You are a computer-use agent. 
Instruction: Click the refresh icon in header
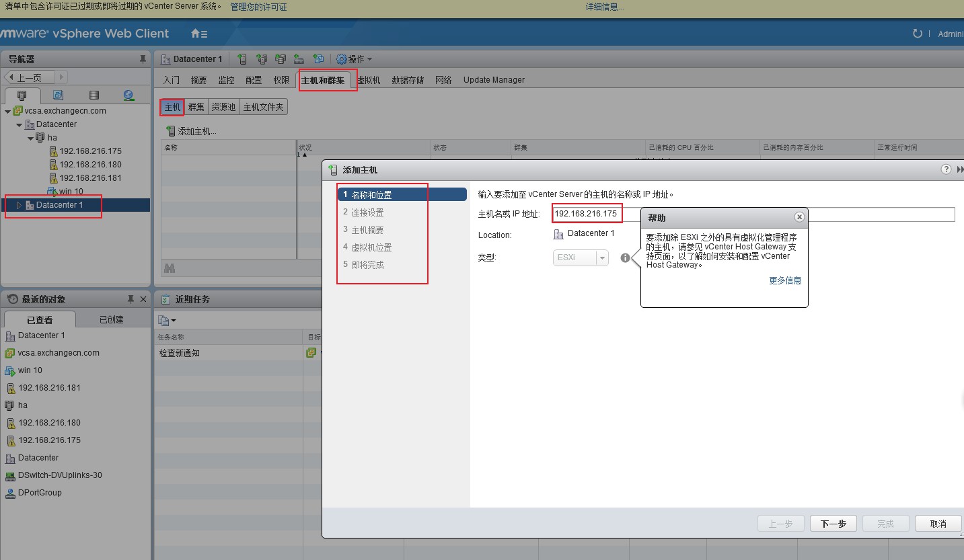point(918,34)
